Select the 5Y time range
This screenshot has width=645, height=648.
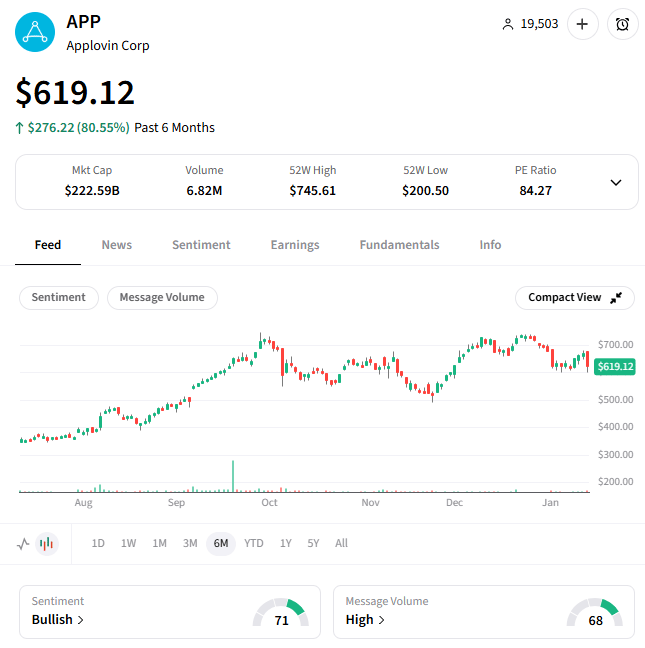click(x=313, y=543)
